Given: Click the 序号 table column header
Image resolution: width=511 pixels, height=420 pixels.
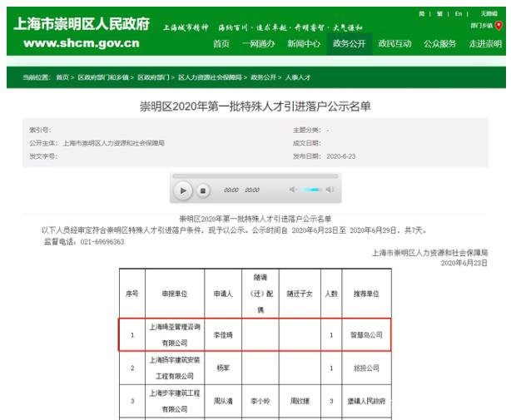Looking at the screenshot, I should [x=132, y=294].
